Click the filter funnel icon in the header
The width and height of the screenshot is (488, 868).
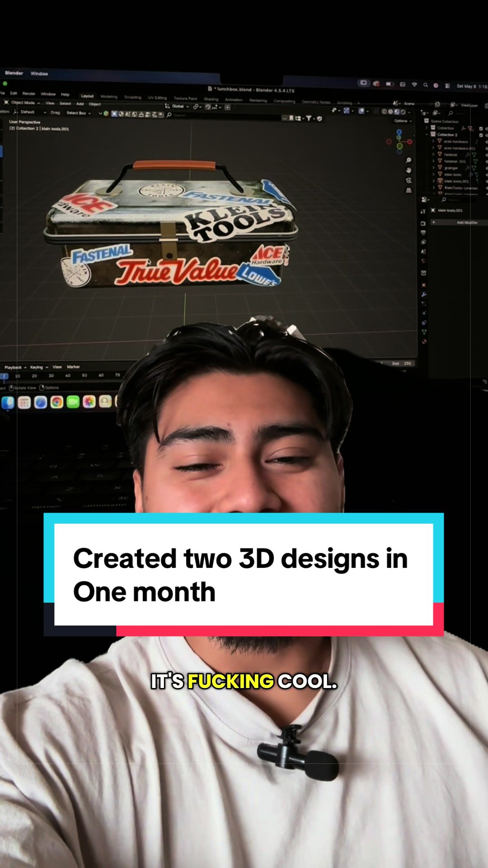pos(310,118)
